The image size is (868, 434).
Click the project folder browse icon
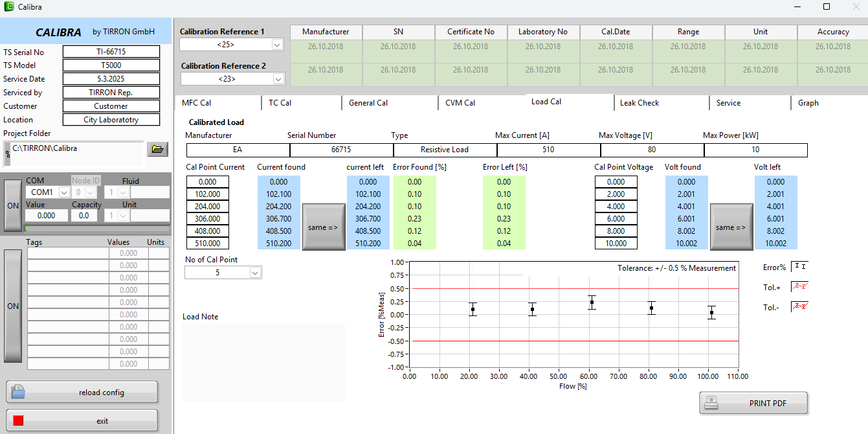tap(157, 149)
